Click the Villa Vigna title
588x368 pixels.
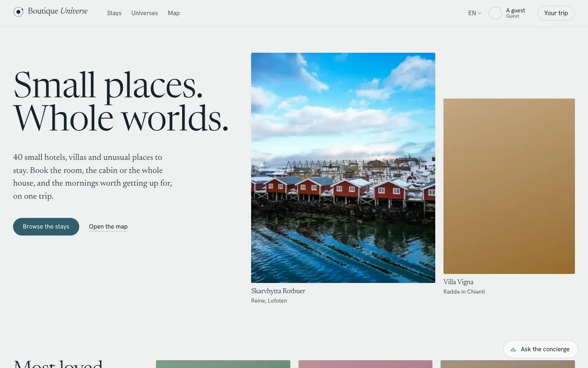[x=459, y=282]
